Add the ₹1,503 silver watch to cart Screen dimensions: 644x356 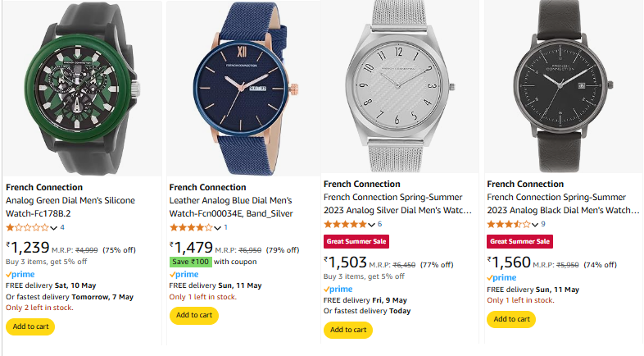348,330
